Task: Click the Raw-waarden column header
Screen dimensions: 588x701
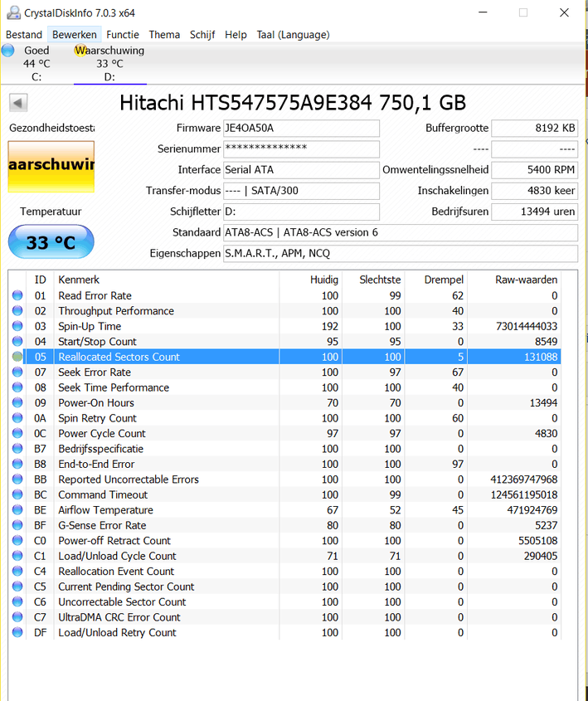Action: pos(514,280)
